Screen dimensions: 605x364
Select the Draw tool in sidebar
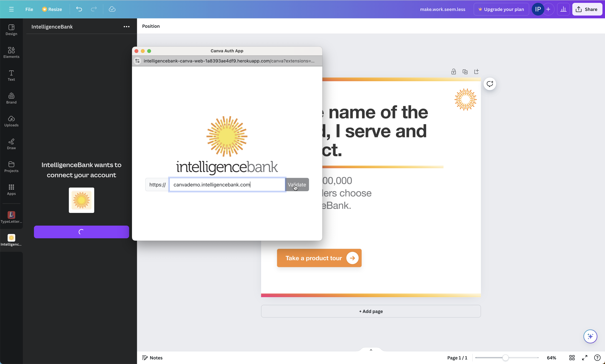11,144
